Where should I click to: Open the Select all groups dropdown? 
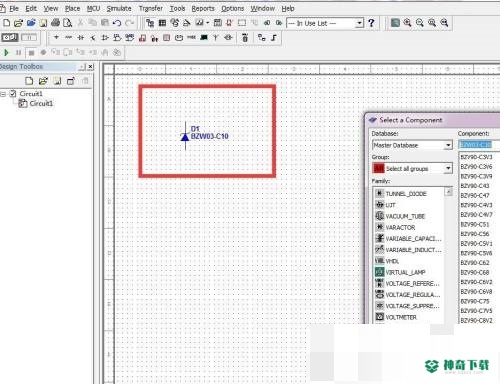tap(448, 168)
